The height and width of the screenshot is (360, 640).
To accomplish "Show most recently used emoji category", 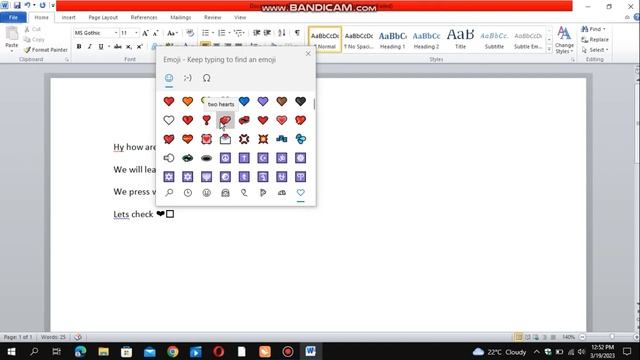I will 187,193.
